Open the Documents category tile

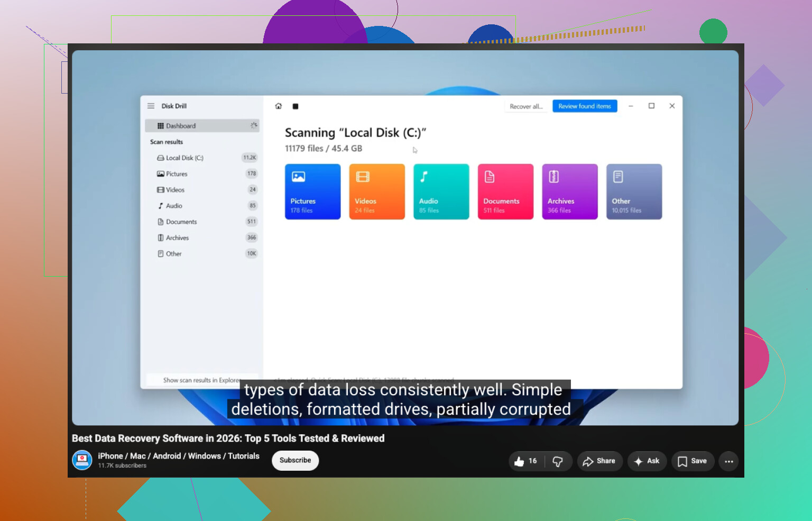coord(505,191)
